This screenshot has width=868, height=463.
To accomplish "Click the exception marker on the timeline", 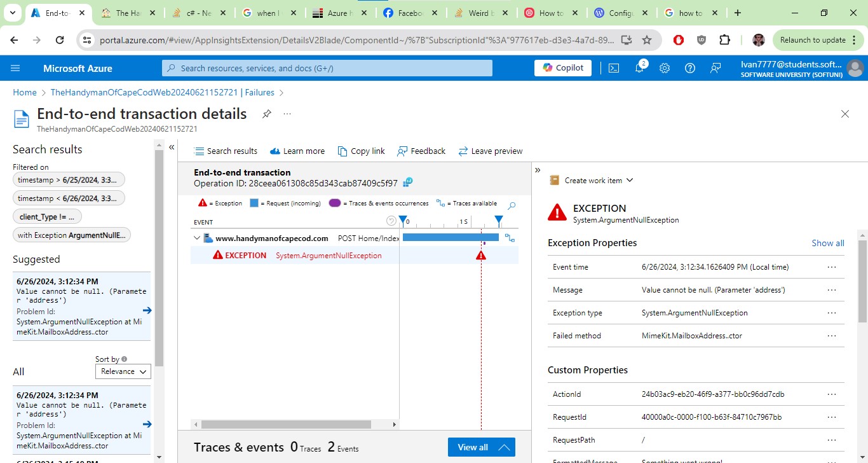I will coord(481,256).
